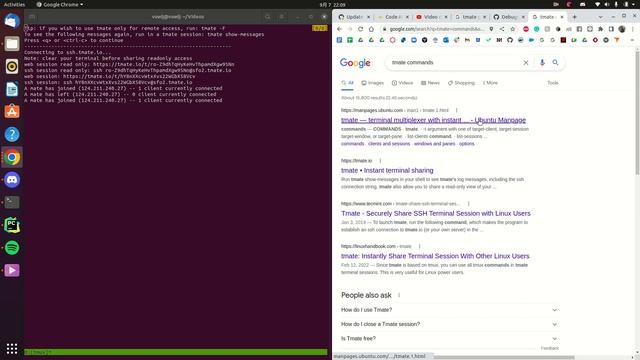
Task: Select the Videos search tab
Action: coord(402,83)
